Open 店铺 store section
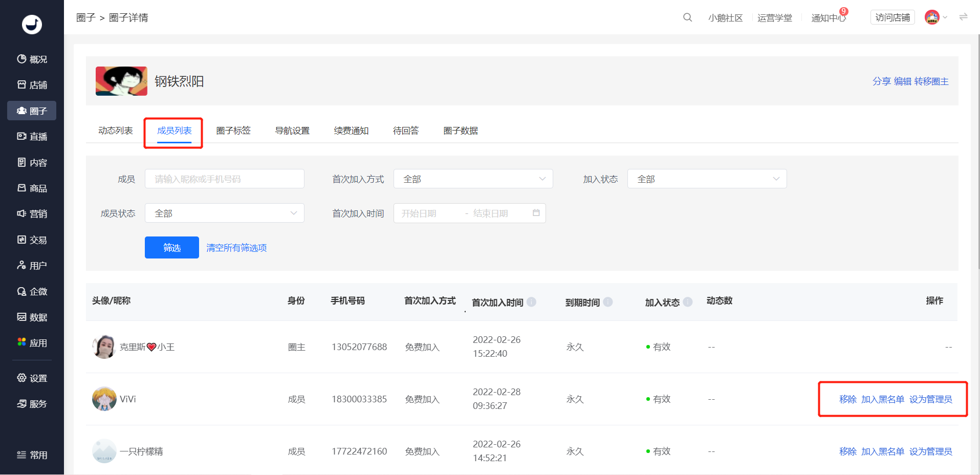 32,85
